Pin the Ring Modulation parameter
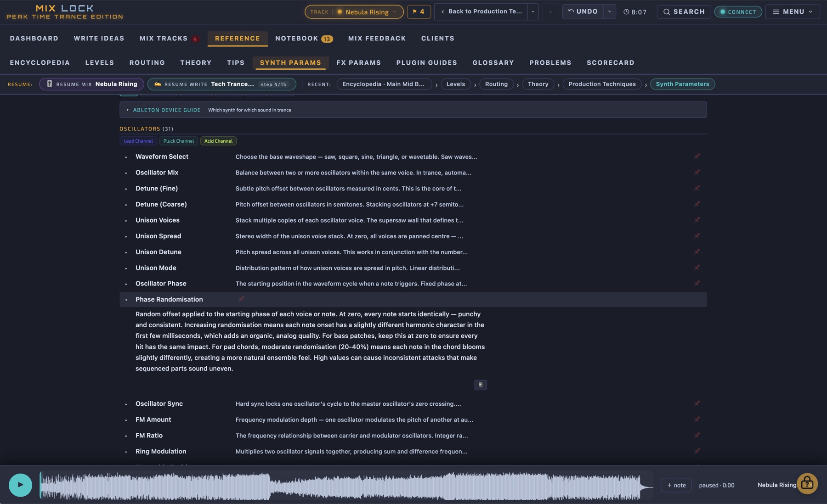This screenshot has width=827, height=504. tap(697, 451)
